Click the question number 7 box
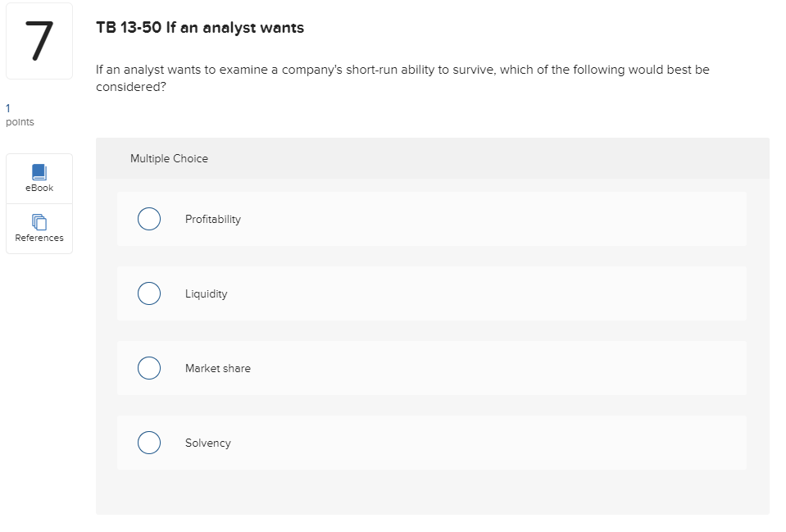 [39, 41]
